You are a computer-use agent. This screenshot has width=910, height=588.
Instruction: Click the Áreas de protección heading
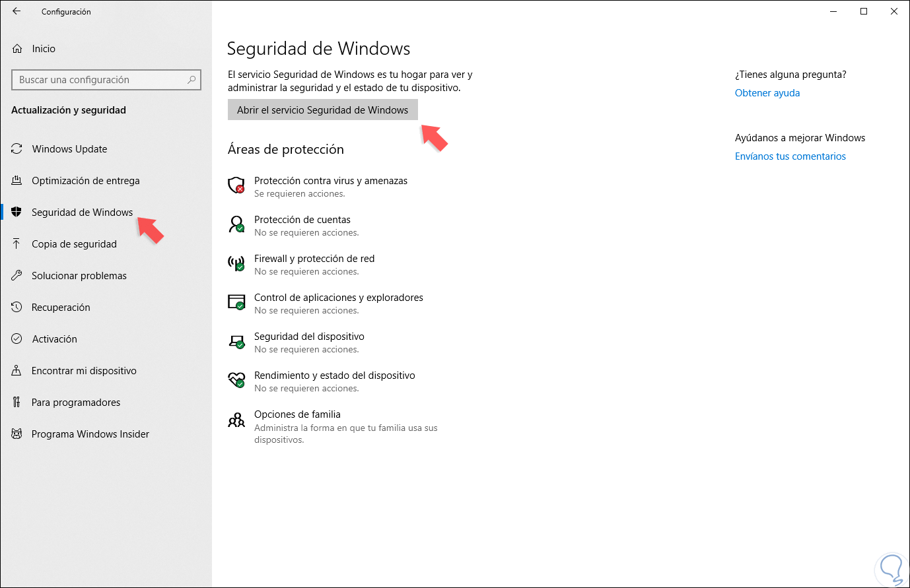click(286, 149)
